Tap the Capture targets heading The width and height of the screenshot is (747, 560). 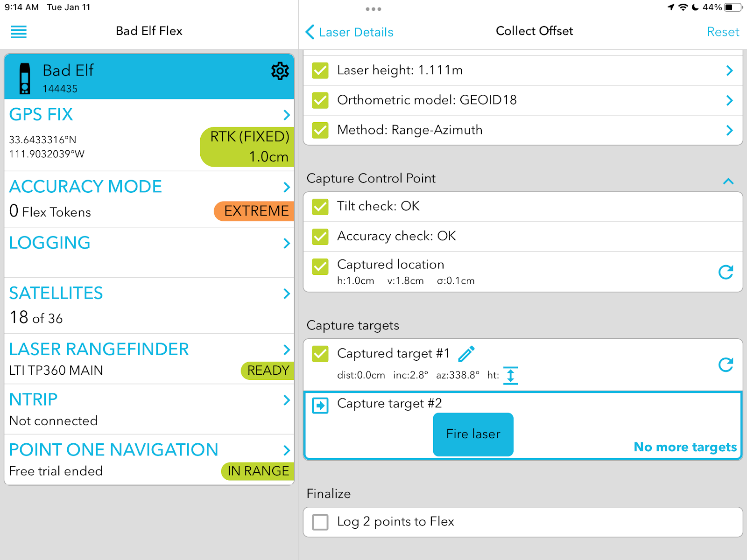(353, 325)
